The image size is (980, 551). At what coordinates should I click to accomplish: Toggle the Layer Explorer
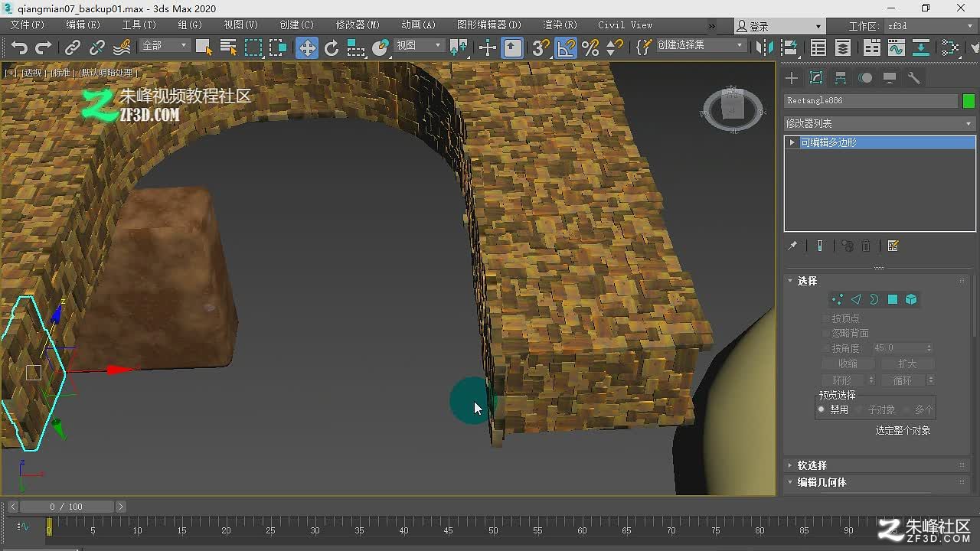point(843,47)
